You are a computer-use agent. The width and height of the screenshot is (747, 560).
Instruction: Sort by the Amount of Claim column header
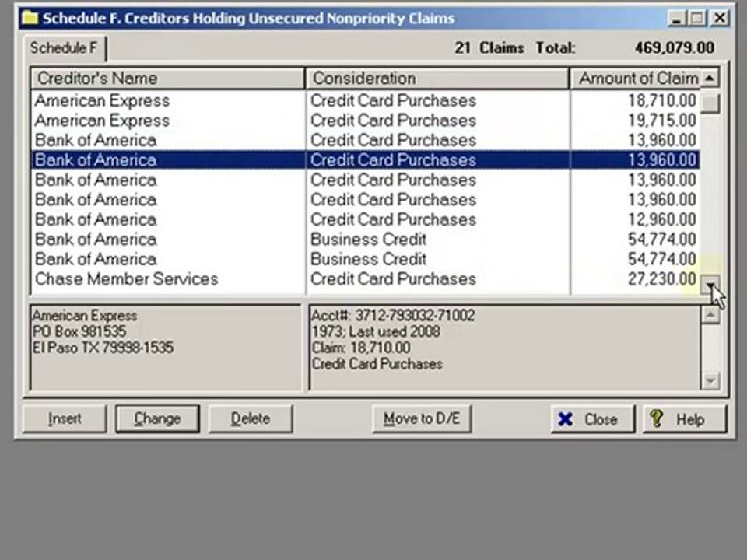click(635, 78)
